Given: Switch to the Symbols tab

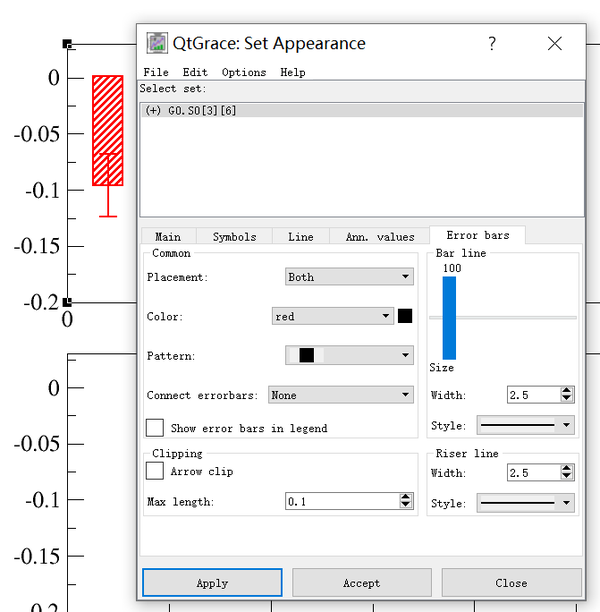Looking at the screenshot, I should click(234, 237).
